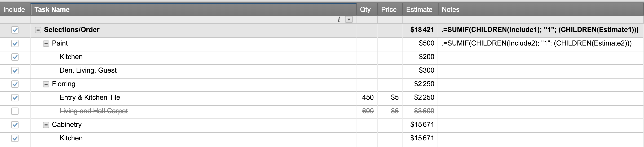Click the Estimate column header
The width and height of the screenshot is (644, 147).
point(420,10)
